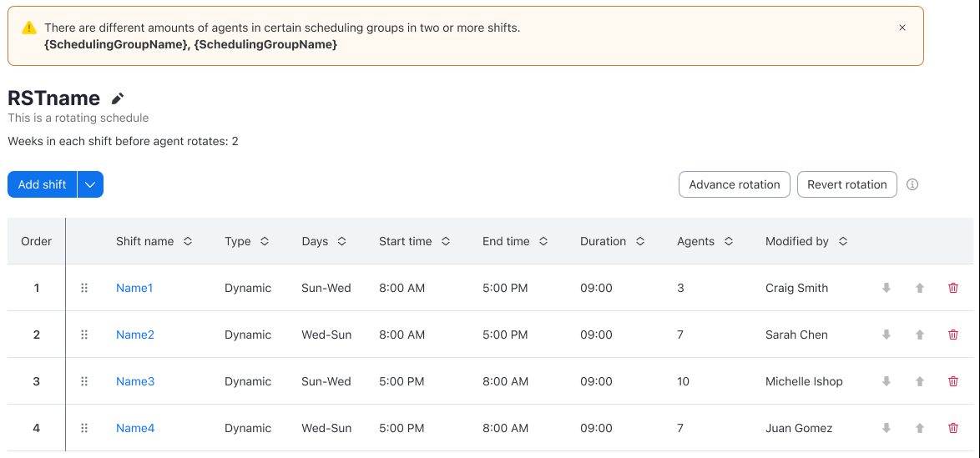This screenshot has height=458, width=980.
Task: Edit the RSTname title with pencil icon
Action: tap(118, 98)
